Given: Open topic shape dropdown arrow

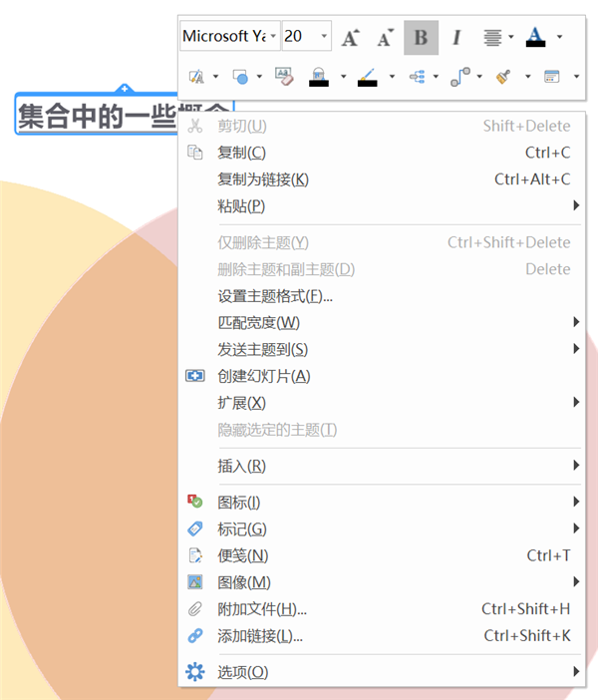Looking at the screenshot, I should (259, 77).
